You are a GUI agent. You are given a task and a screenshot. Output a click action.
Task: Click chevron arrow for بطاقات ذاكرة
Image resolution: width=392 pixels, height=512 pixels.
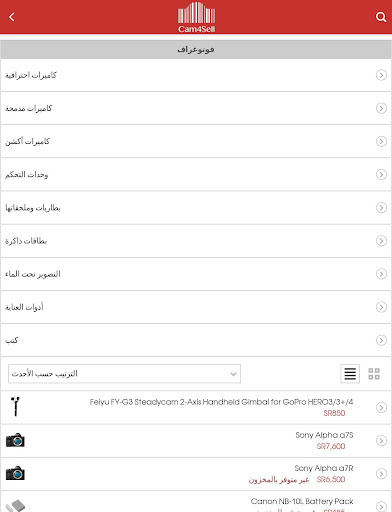(x=381, y=241)
